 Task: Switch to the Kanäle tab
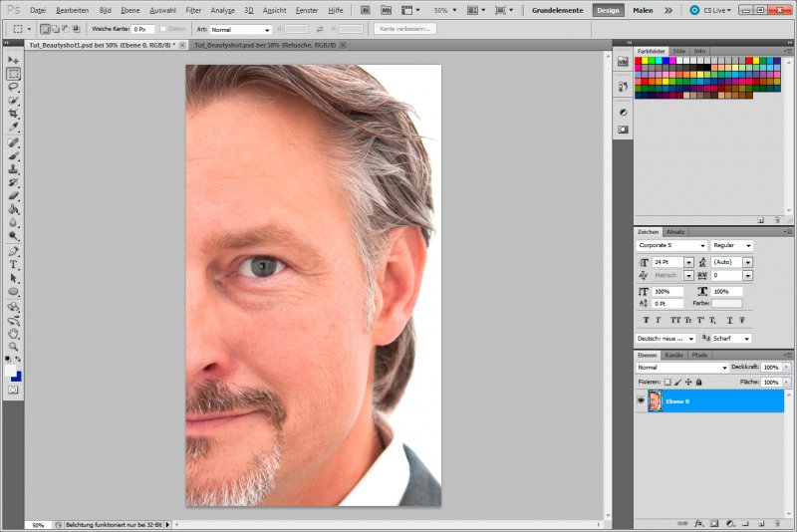click(674, 356)
